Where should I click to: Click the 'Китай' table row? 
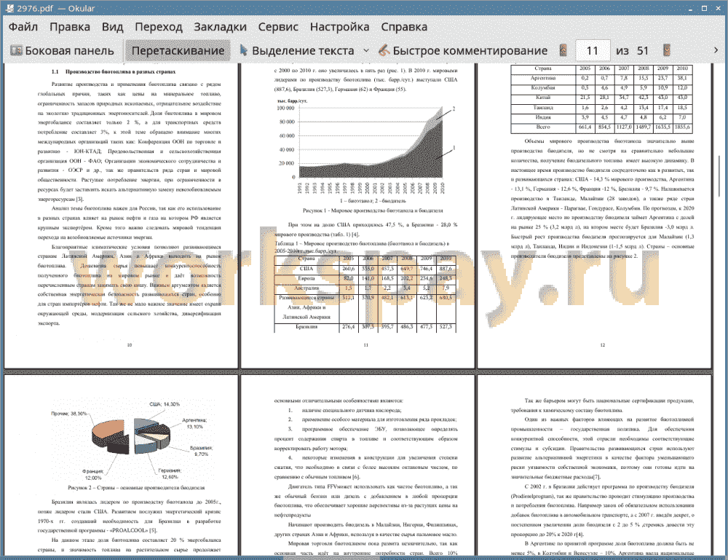coord(602,98)
